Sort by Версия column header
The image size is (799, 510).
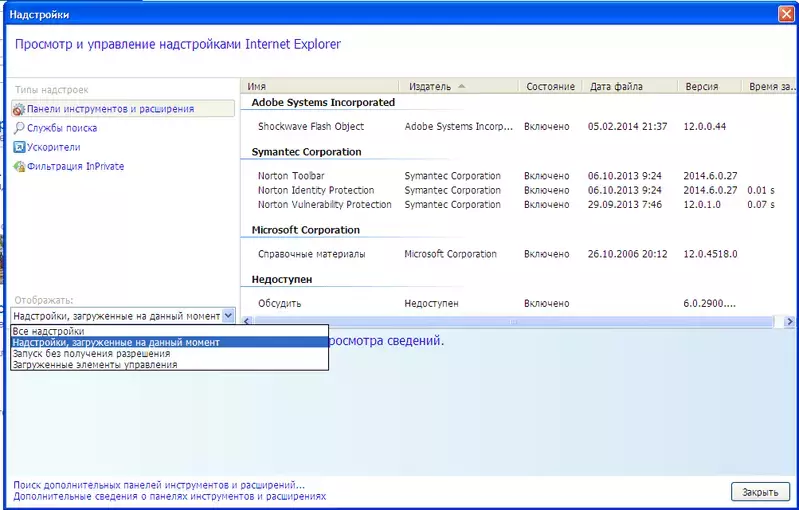tap(709, 86)
